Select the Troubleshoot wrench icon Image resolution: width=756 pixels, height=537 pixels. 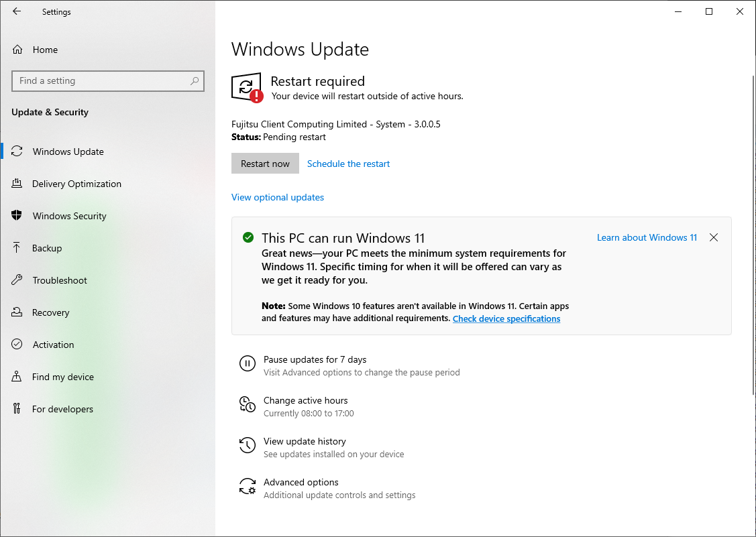(17, 280)
